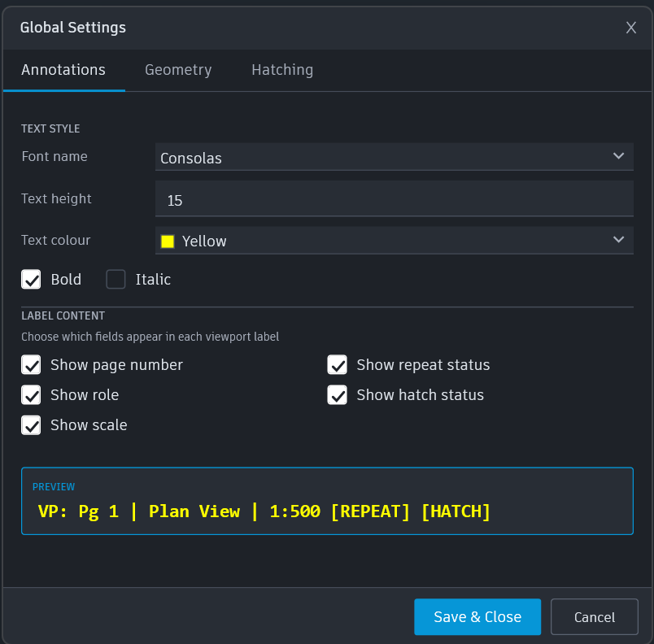Click the Text height label
The height and width of the screenshot is (644, 654).
pos(56,199)
